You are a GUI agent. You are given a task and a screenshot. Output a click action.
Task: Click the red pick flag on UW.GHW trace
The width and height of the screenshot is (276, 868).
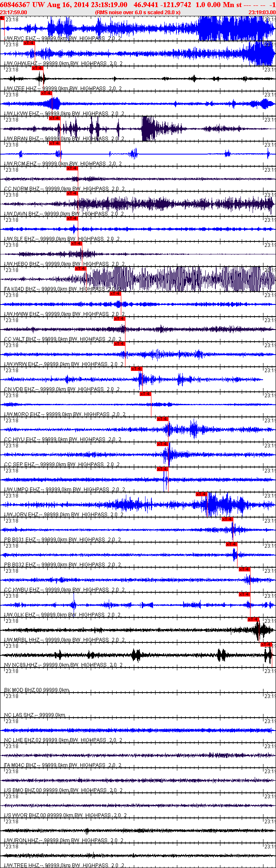tap(29, 43)
